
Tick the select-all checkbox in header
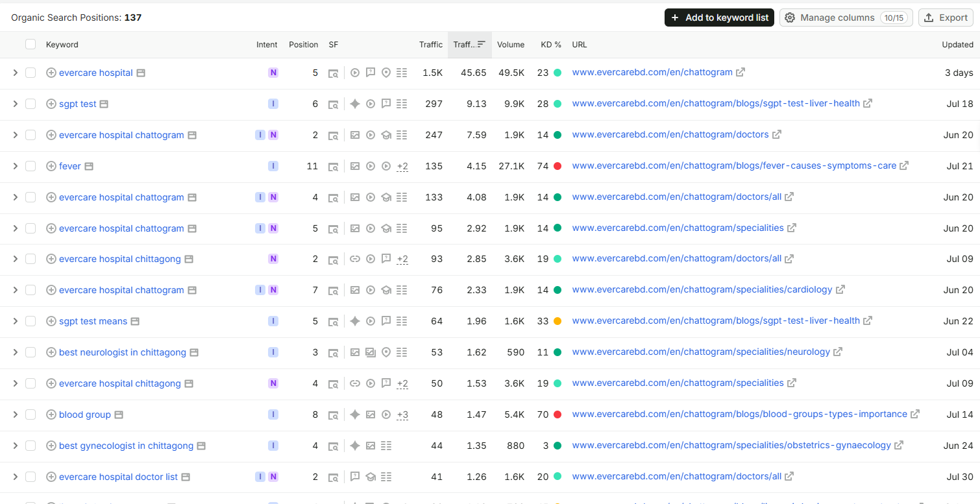pyautogui.click(x=31, y=44)
